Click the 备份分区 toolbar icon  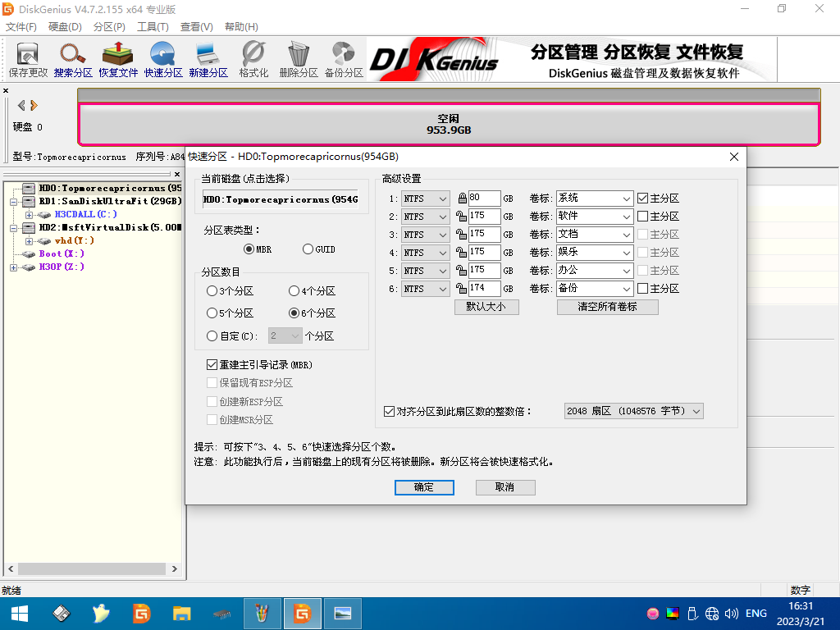point(344,60)
